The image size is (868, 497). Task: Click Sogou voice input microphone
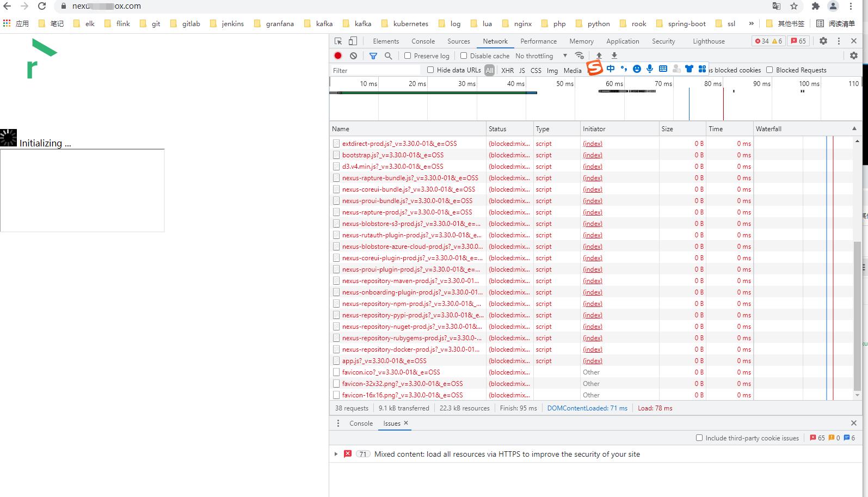point(650,69)
